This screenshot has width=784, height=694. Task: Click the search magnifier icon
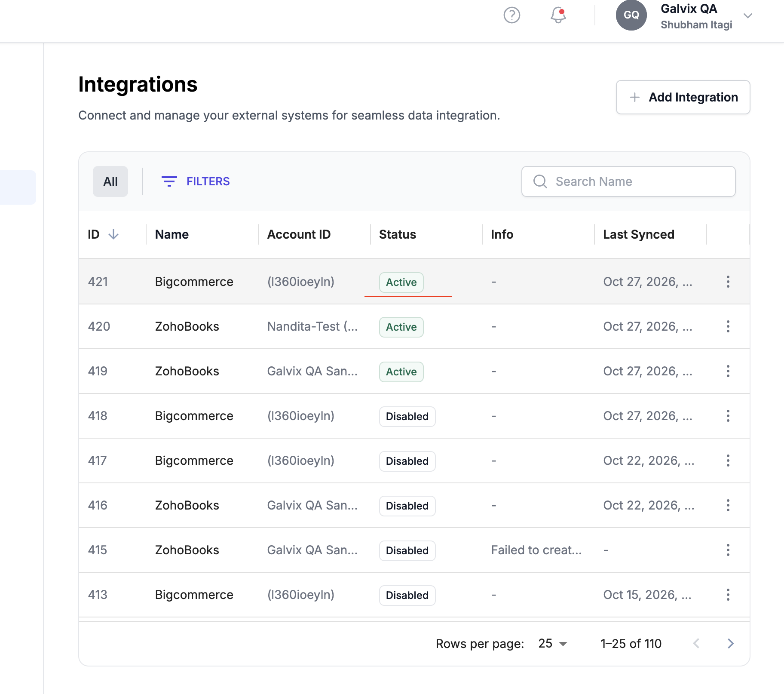[x=540, y=181]
